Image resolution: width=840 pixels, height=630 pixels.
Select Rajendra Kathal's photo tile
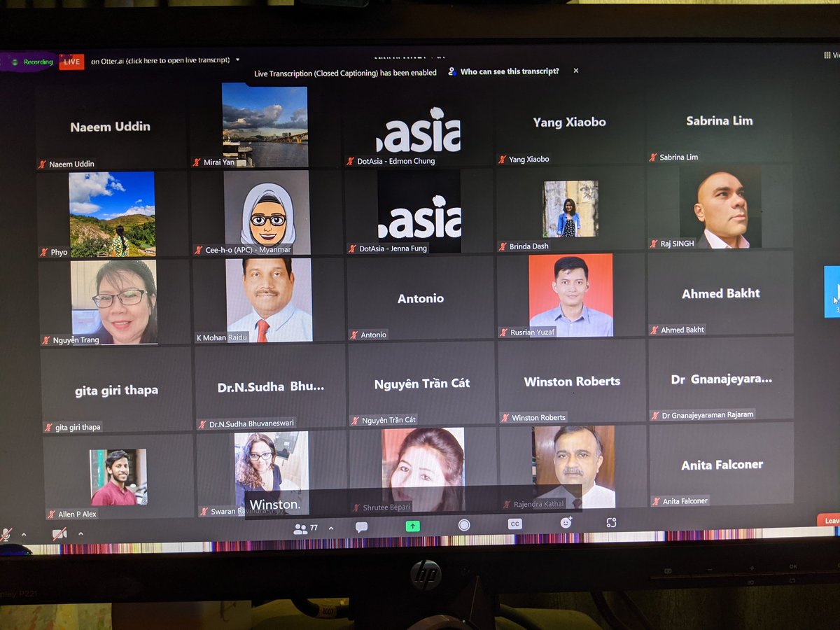(573, 468)
